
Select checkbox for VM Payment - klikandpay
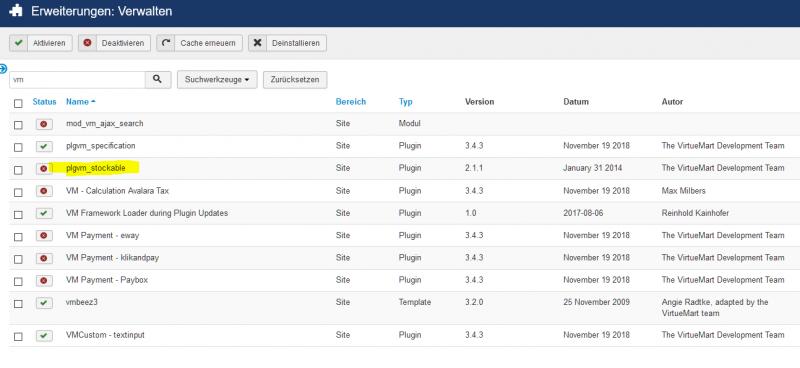[x=18, y=259]
